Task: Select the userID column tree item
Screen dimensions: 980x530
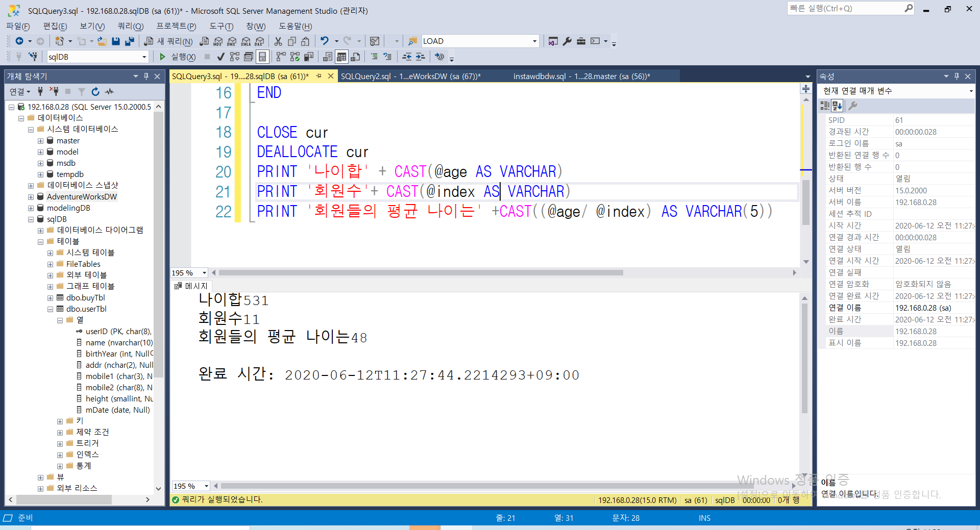Action: [114, 332]
